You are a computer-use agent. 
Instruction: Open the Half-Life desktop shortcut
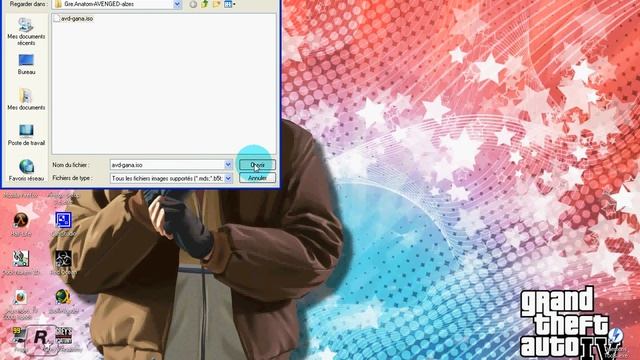coord(20,220)
